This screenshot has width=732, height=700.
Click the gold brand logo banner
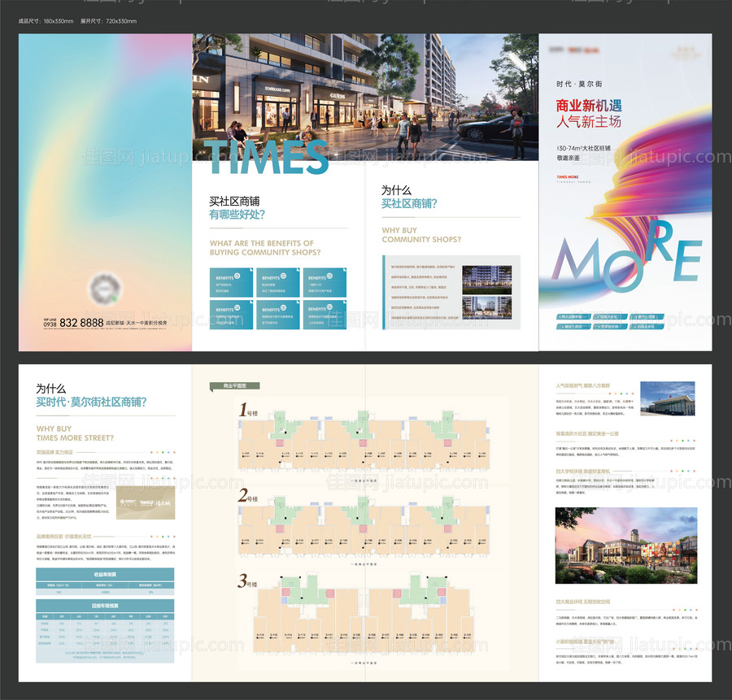point(145,503)
